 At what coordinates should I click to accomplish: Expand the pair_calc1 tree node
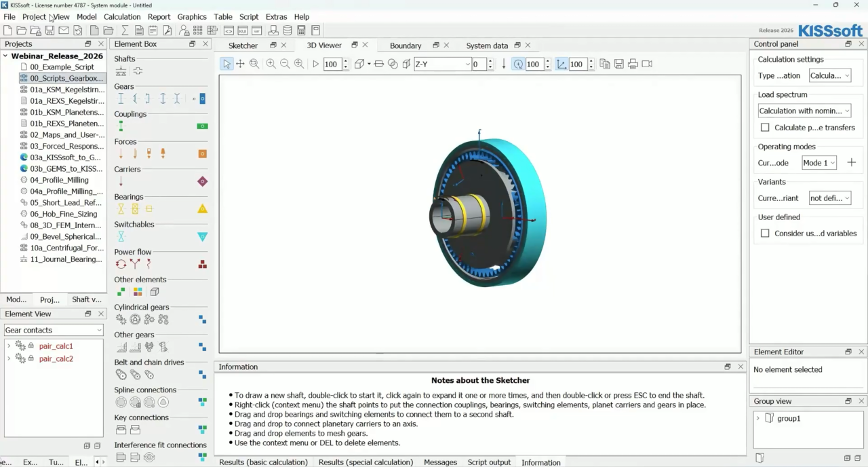pyautogui.click(x=9, y=346)
